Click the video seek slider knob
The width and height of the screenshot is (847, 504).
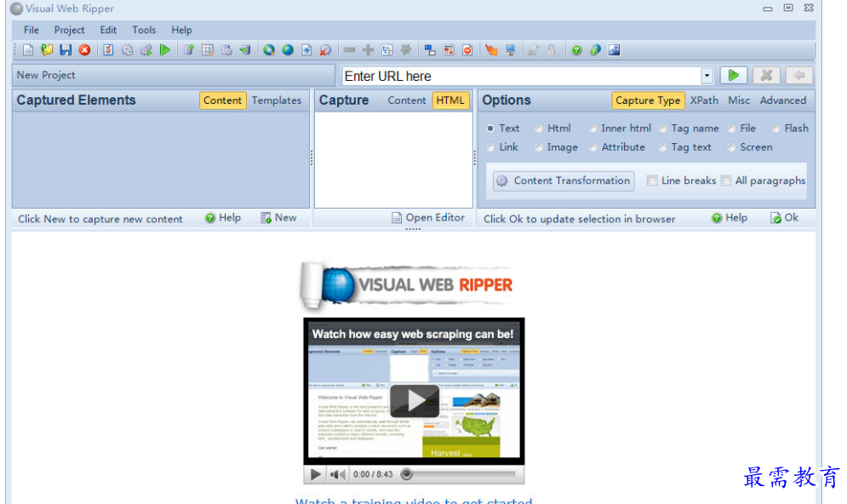[407, 474]
